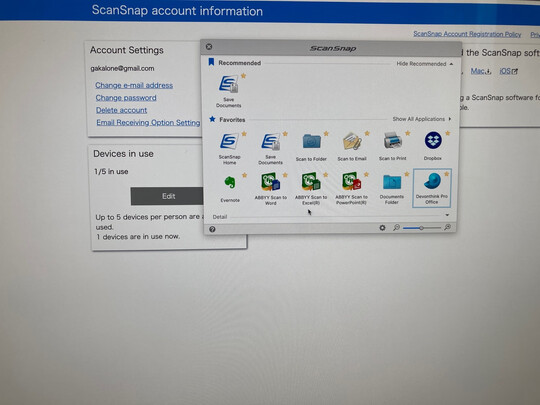Pick the ABBYY Scan to PowerPoint(R) icon
The width and height of the screenshot is (540, 405).
(x=352, y=181)
